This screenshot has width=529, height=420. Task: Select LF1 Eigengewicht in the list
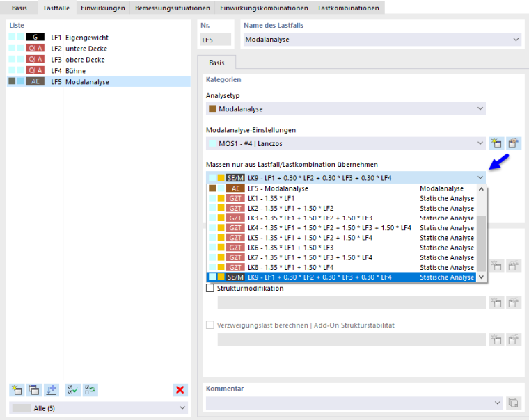click(99, 38)
